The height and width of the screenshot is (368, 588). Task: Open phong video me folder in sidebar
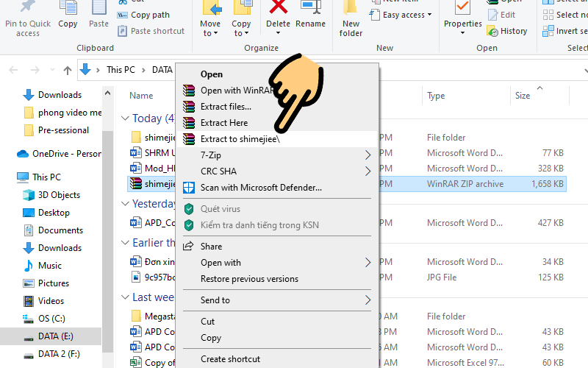(62, 113)
